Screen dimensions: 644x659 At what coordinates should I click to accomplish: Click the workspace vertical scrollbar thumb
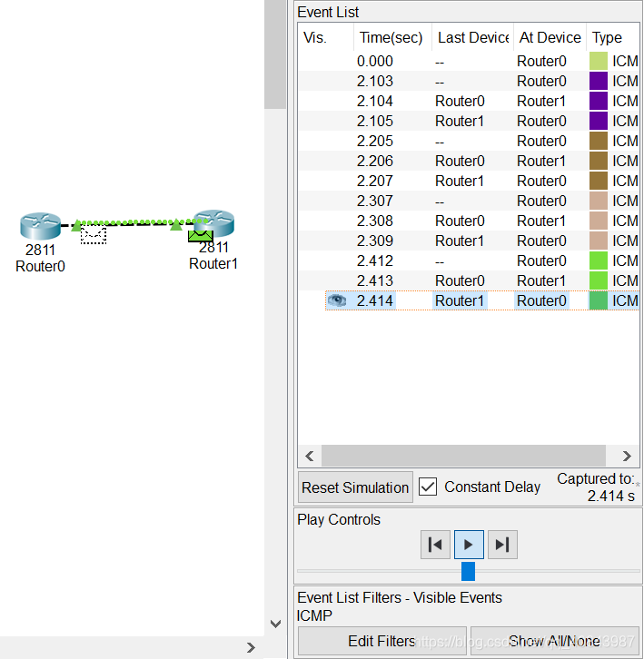(275, 54)
